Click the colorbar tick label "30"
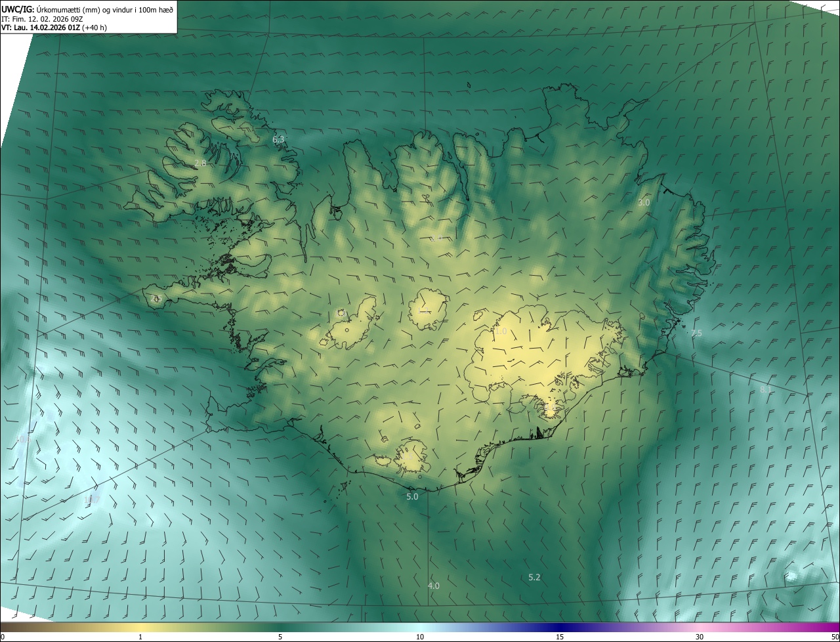This screenshot has height=642, width=840. point(700,637)
